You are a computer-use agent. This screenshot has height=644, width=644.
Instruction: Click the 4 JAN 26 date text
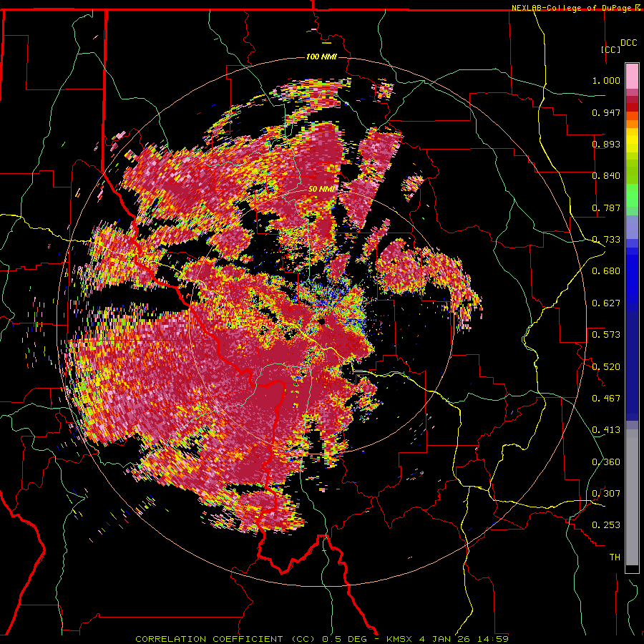444,639
